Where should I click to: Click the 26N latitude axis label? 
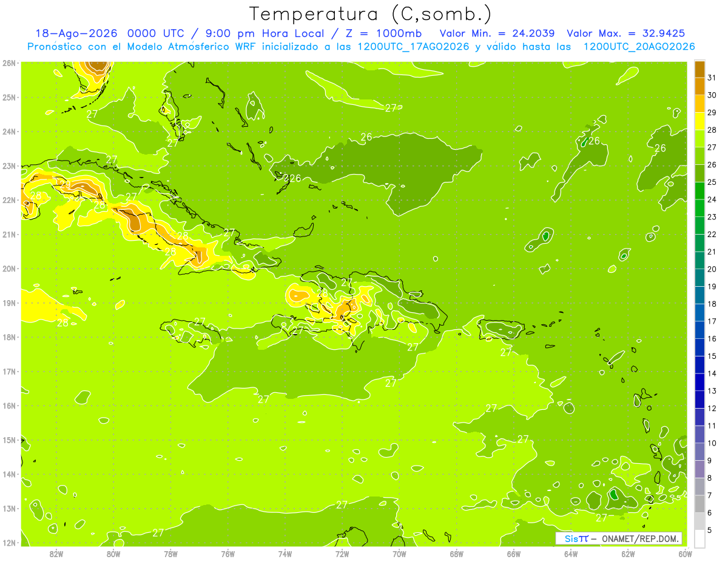pos(9,63)
